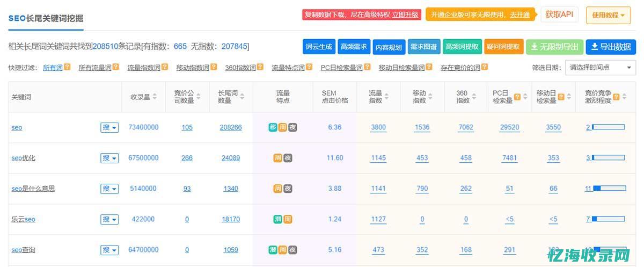The height and width of the screenshot is (267, 644).
Task: Click sort arrows in 竞价竞争激烈程度 column header
Action: click(624, 97)
